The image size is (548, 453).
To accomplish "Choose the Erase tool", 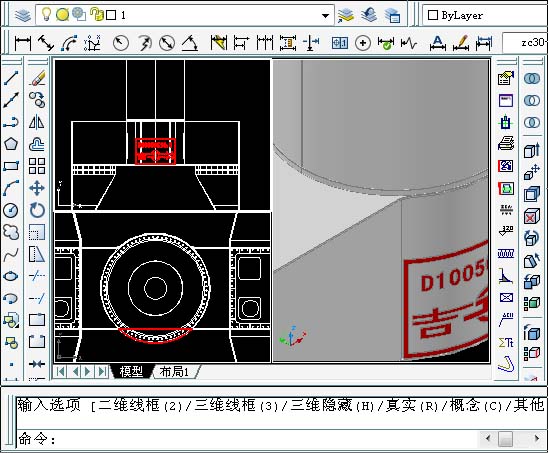I will [37, 78].
